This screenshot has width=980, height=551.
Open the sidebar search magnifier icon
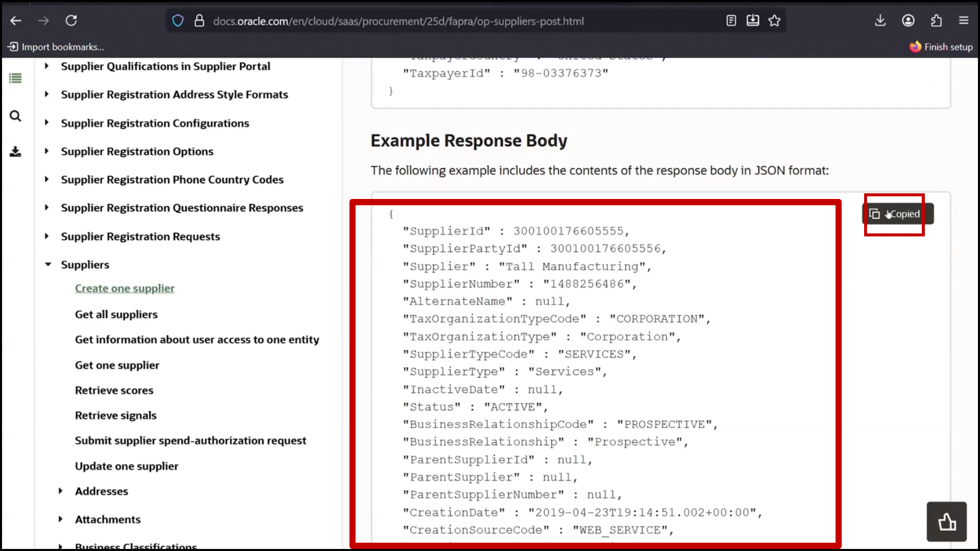[15, 116]
